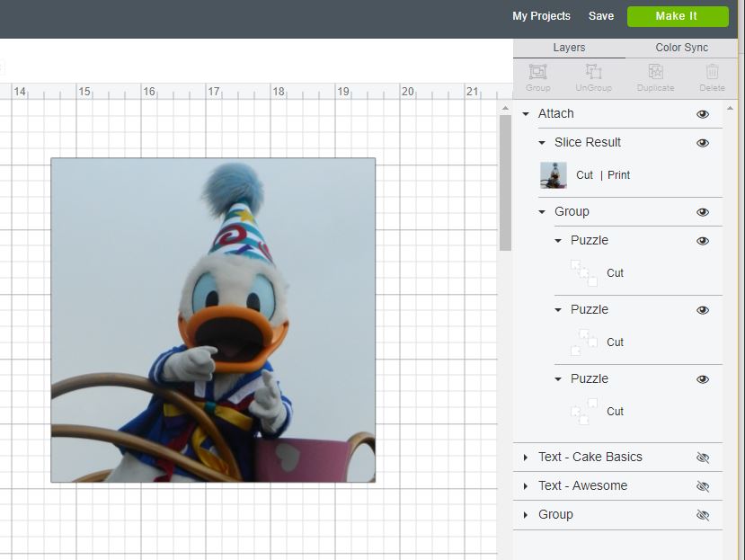Screen dimensions: 745x560
Task: Click the Delete trash icon
Action: pos(712,72)
